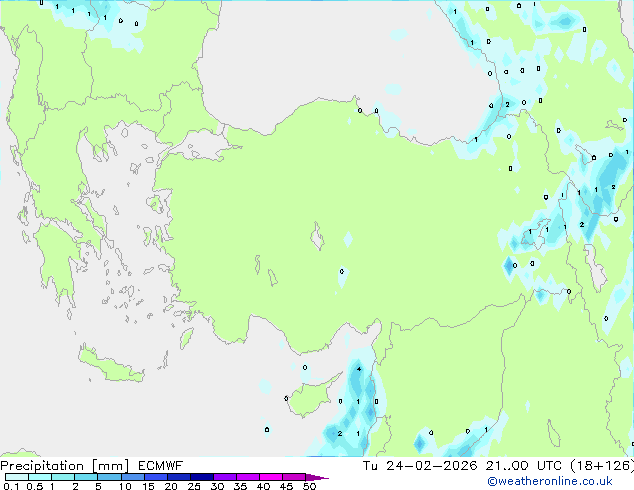The height and width of the screenshot is (490, 634).
Task: Click the above-50 mm arrow at legend end
Action: [317, 477]
